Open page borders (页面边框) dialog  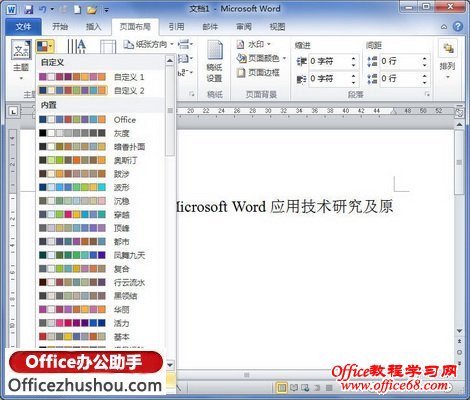click(258, 72)
